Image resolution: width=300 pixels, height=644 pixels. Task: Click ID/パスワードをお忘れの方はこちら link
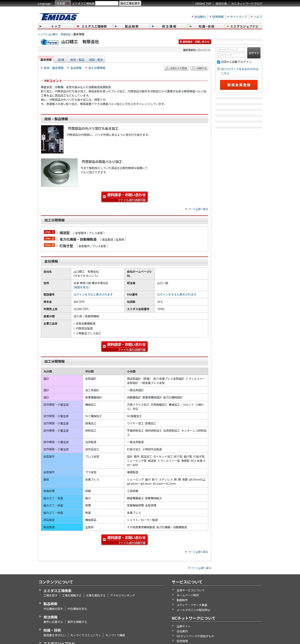[239, 71]
